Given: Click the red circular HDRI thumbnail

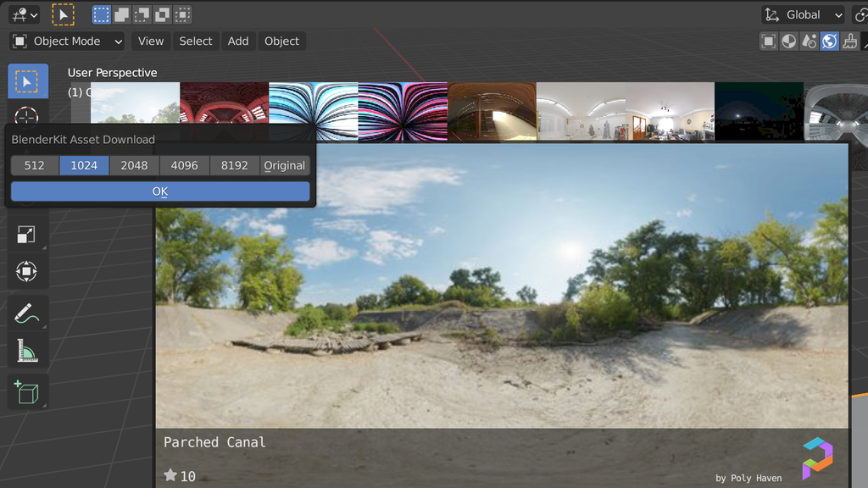Looking at the screenshot, I should (x=224, y=110).
